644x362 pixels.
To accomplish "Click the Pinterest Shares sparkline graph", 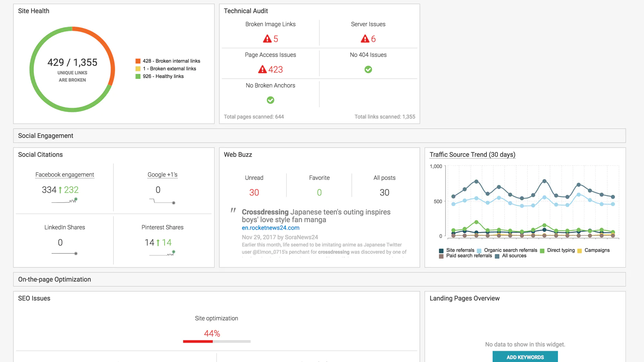I will 162,253.
